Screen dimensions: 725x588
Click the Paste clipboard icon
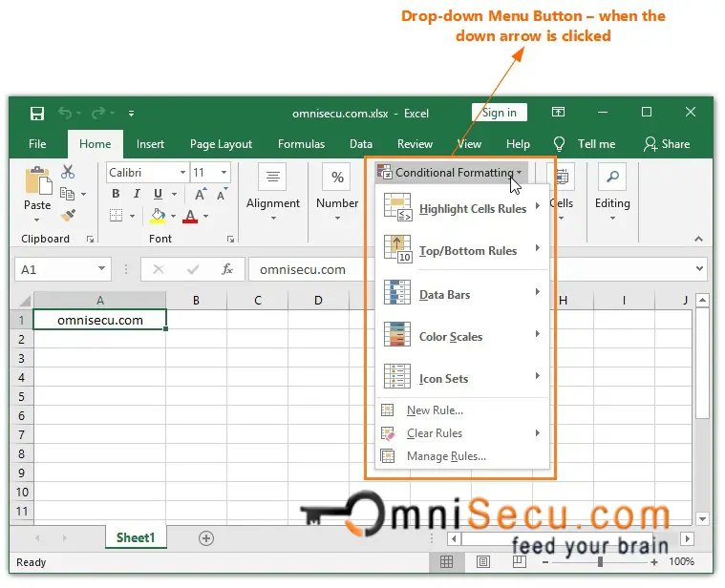(38, 180)
